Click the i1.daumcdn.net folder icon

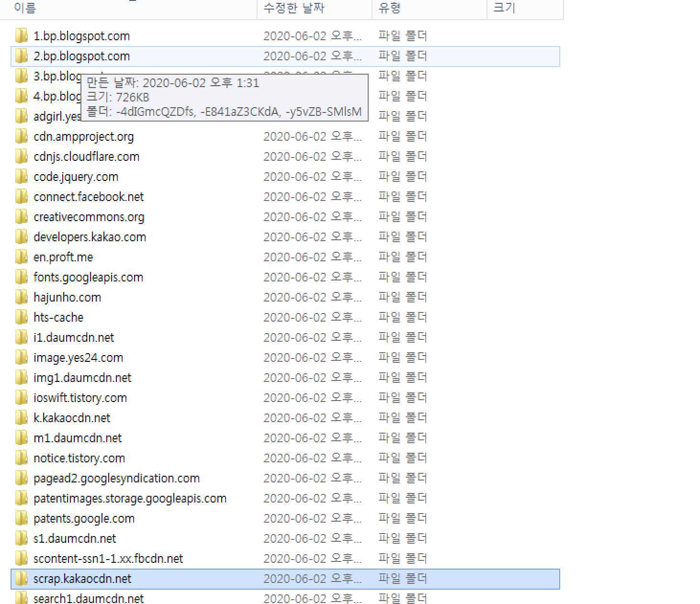21,337
